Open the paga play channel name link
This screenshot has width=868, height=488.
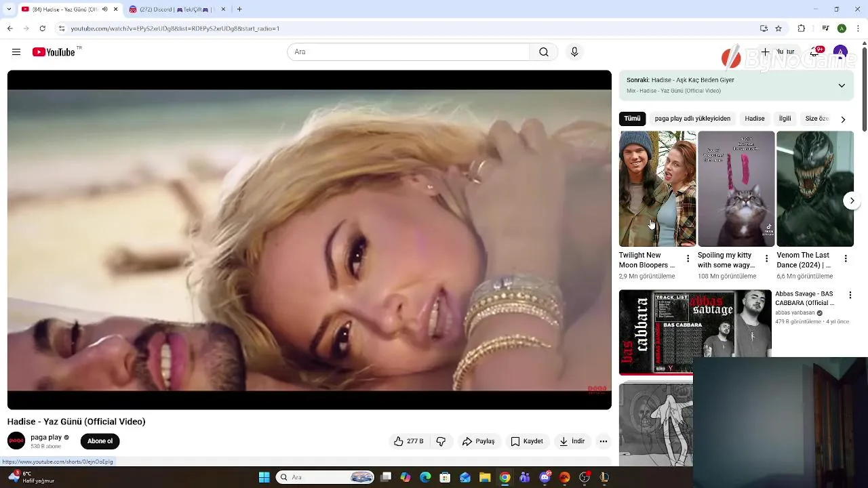pos(46,437)
